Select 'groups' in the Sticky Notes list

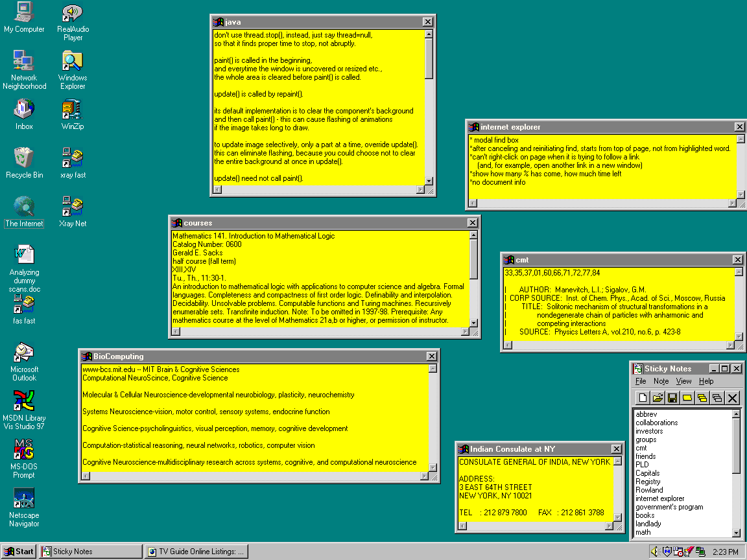(x=646, y=439)
